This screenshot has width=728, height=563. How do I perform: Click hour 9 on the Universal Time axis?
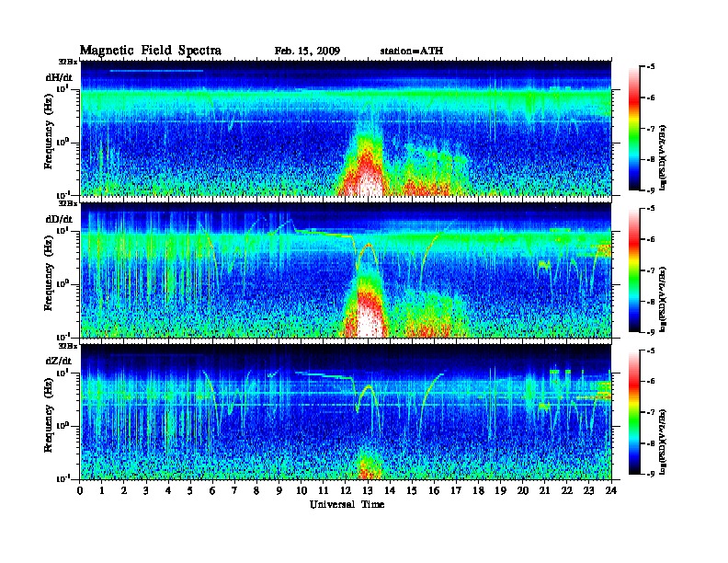tap(279, 491)
